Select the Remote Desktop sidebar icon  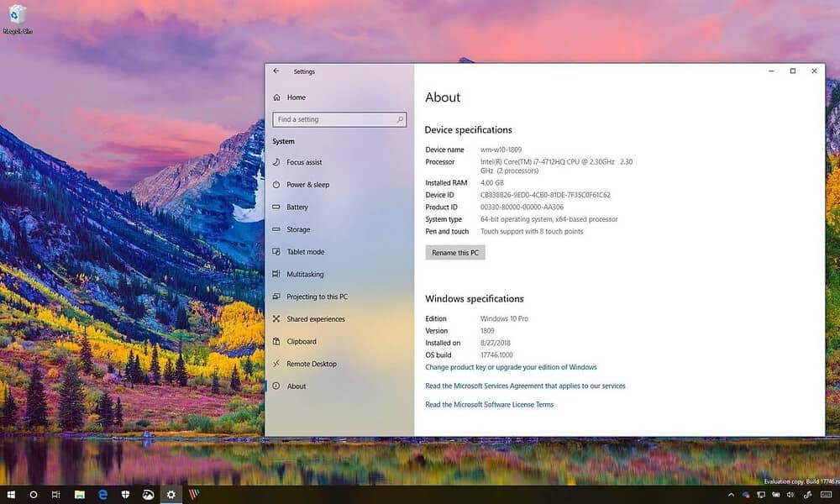277,364
